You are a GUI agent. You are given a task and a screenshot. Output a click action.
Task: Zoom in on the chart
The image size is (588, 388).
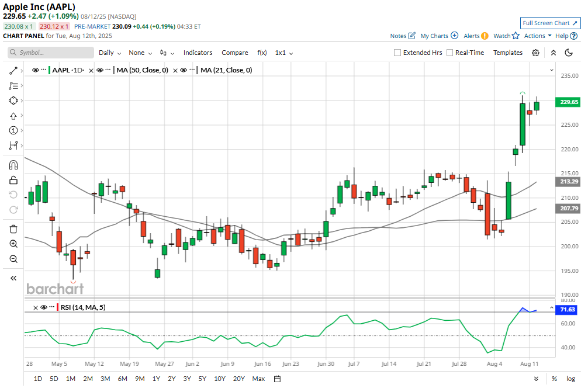(13, 244)
